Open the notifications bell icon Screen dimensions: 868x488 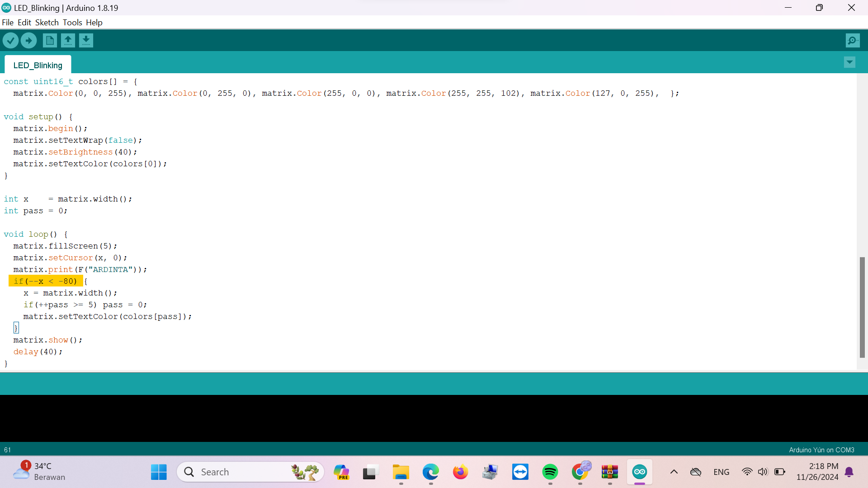[849, 472]
